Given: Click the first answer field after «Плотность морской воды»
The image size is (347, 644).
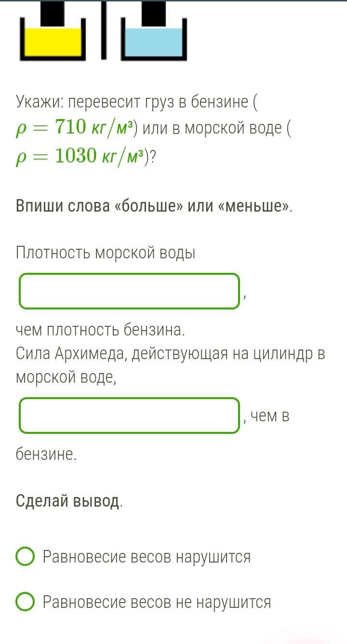Looking at the screenshot, I should (x=129, y=291).
